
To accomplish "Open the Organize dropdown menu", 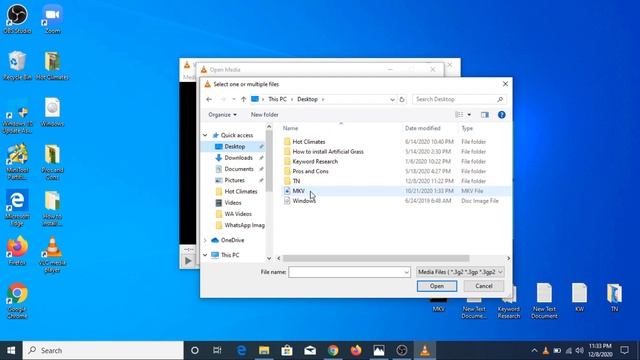I will tap(222, 115).
